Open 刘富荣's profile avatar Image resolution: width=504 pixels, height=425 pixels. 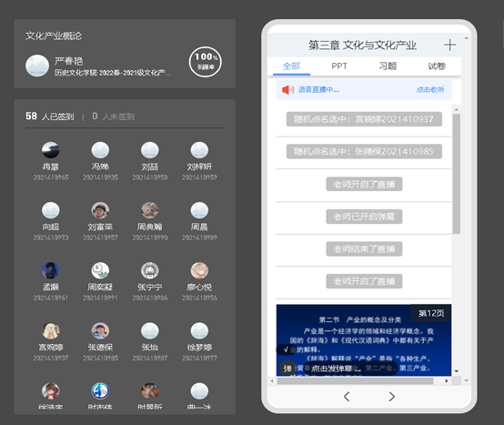pos(100,210)
